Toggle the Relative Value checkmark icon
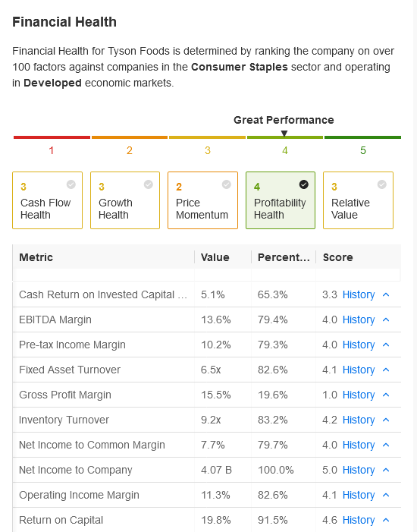 point(381,184)
